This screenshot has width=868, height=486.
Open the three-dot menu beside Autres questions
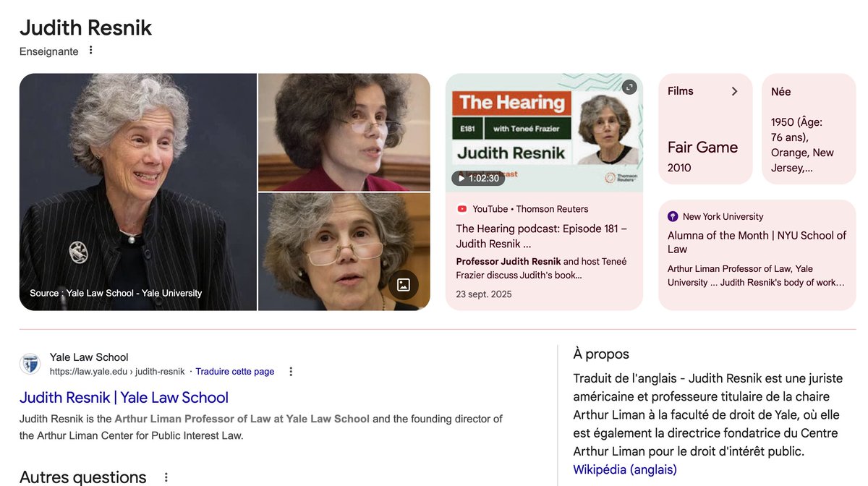[166, 477]
